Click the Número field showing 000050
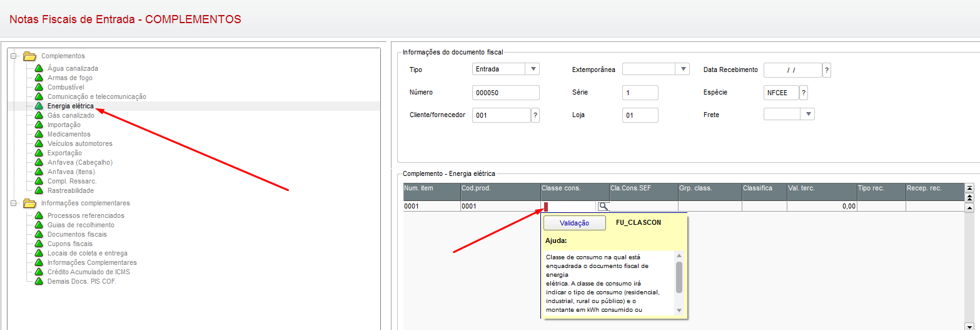Image resolution: width=980 pixels, height=330 pixels. coord(506,93)
